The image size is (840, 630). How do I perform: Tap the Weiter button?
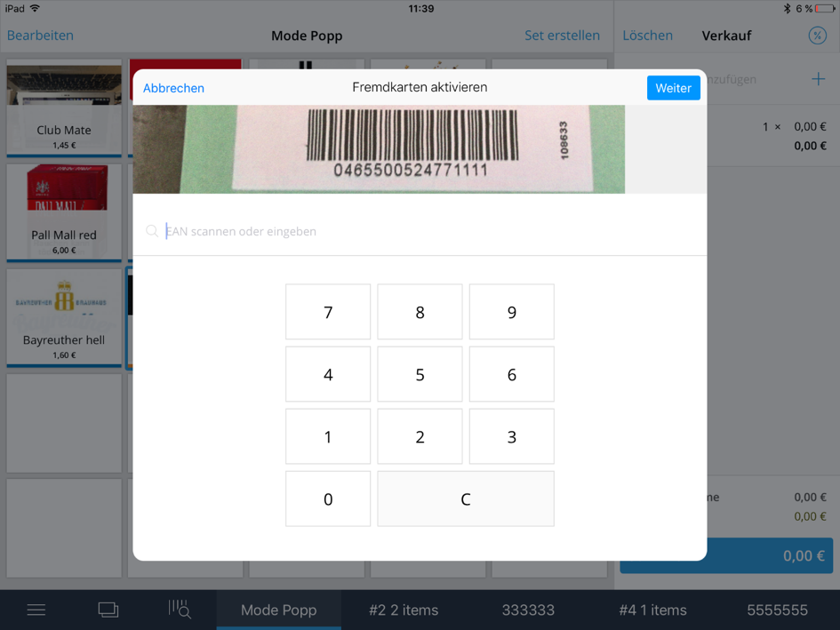point(674,88)
